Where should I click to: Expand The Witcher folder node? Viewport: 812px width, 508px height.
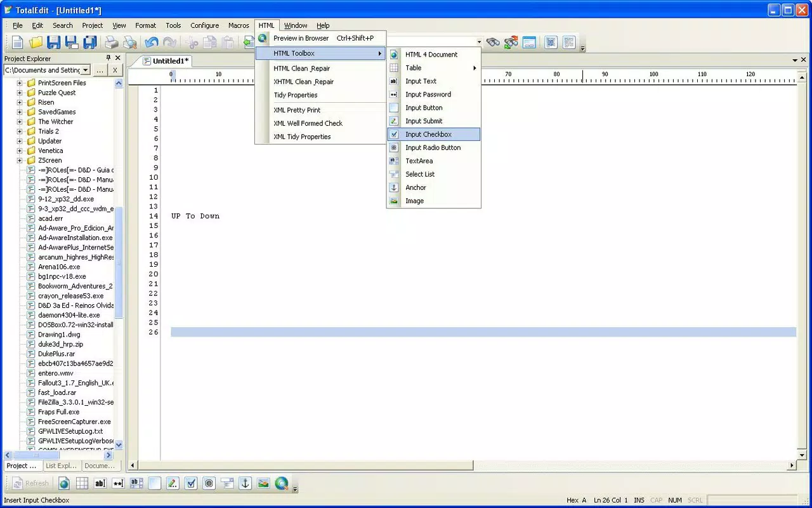tap(20, 121)
